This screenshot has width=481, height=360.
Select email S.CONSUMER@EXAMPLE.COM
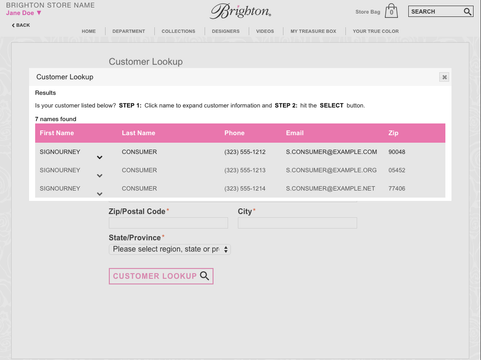tap(331, 152)
